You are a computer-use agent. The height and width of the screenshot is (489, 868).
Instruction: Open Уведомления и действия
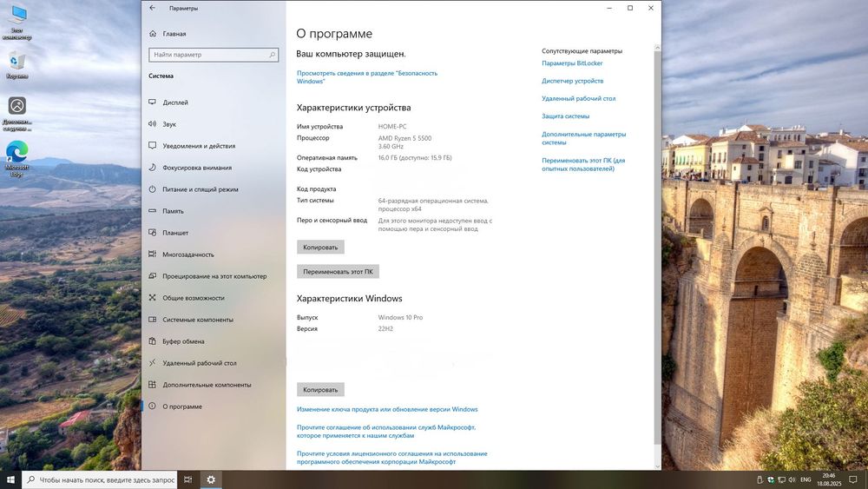192,146
